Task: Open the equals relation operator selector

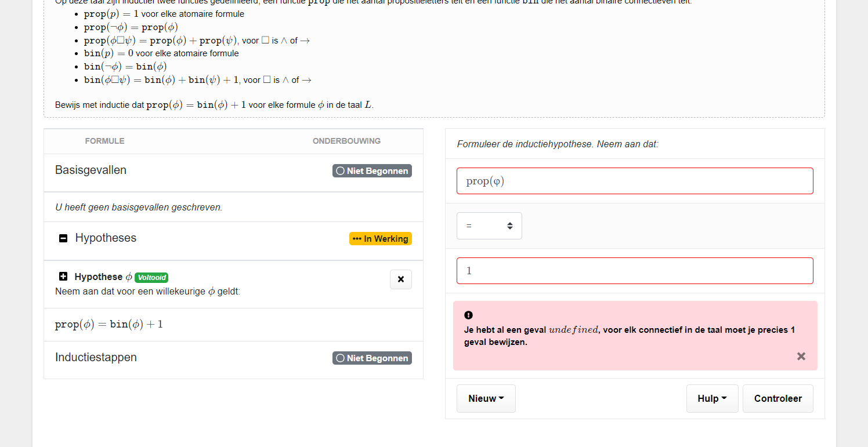Action: (x=489, y=226)
